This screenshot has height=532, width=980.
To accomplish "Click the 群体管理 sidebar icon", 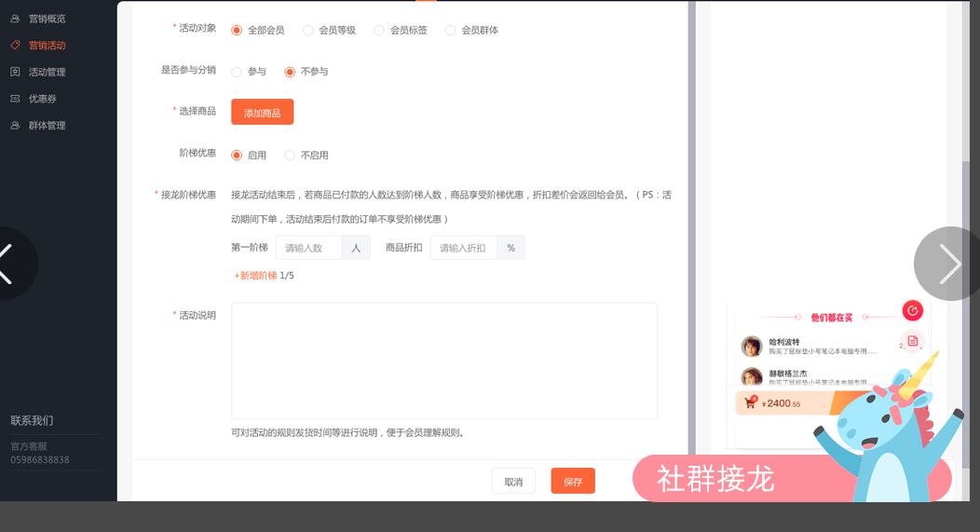I will pyautogui.click(x=15, y=126).
